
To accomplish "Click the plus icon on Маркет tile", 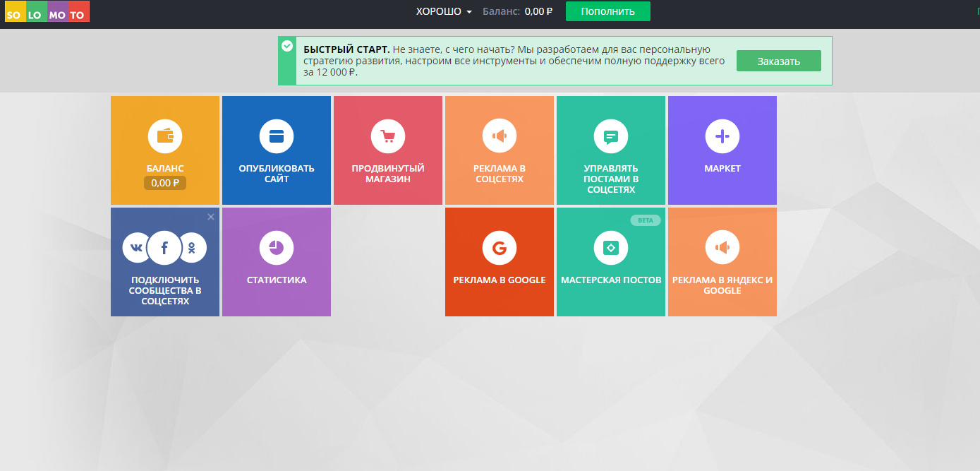I will [x=722, y=136].
